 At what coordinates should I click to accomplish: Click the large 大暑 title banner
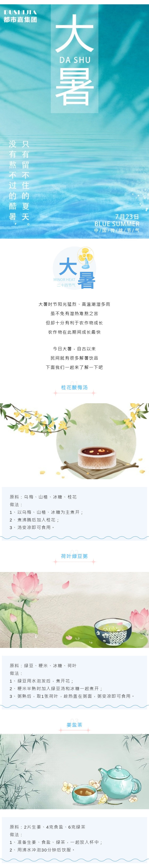pos(74,59)
